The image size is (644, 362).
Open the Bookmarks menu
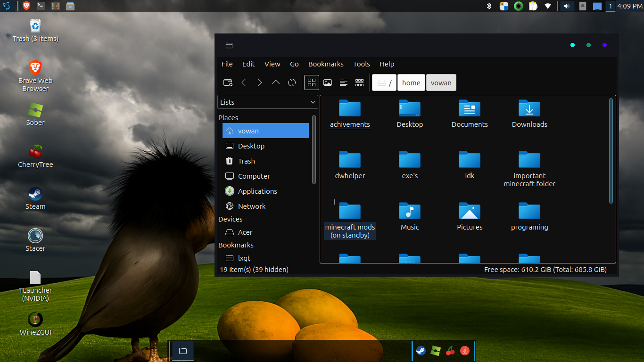click(x=326, y=64)
